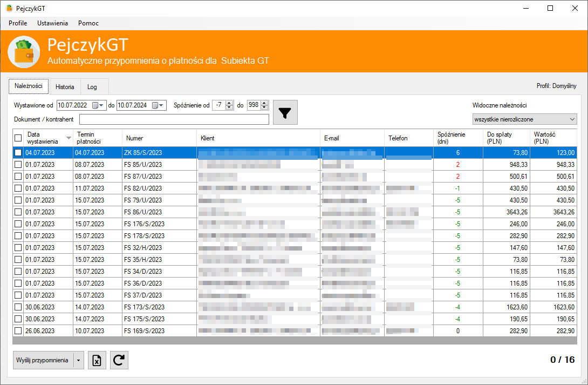
Task: Increase the Spóźnienie do value 998
Action: point(264,103)
